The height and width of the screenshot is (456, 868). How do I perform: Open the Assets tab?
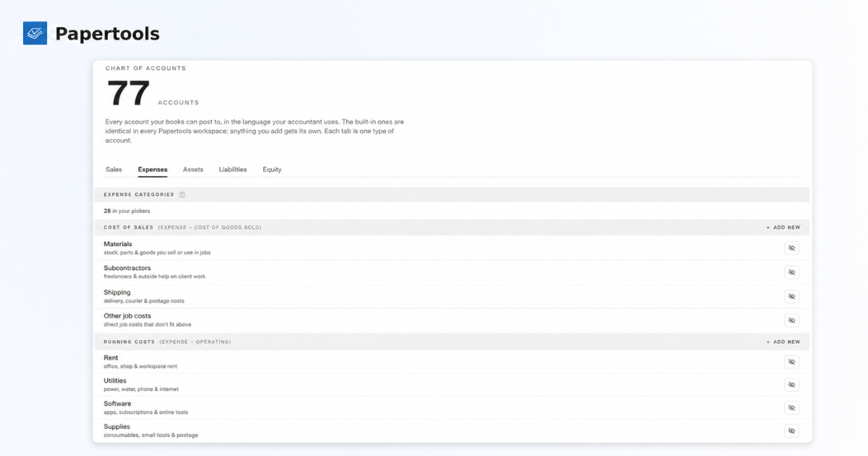pos(193,169)
